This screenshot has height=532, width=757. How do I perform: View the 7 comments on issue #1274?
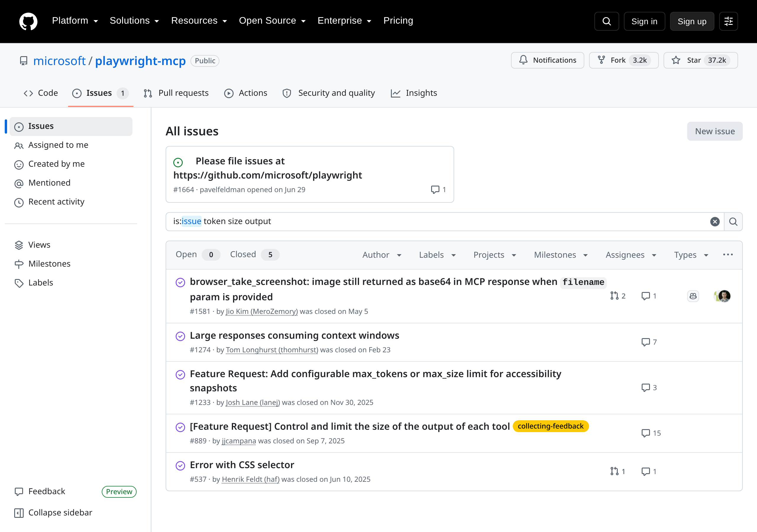(x=649, y=342)
